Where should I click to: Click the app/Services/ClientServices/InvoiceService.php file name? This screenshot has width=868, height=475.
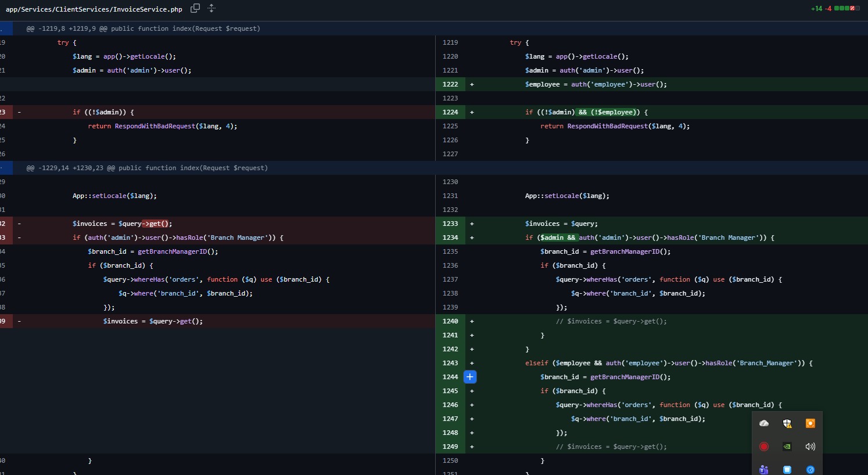point(94,9)
